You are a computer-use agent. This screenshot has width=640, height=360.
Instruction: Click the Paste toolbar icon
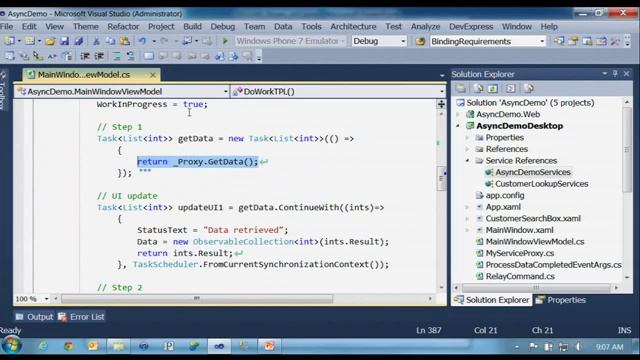[125, 41]
